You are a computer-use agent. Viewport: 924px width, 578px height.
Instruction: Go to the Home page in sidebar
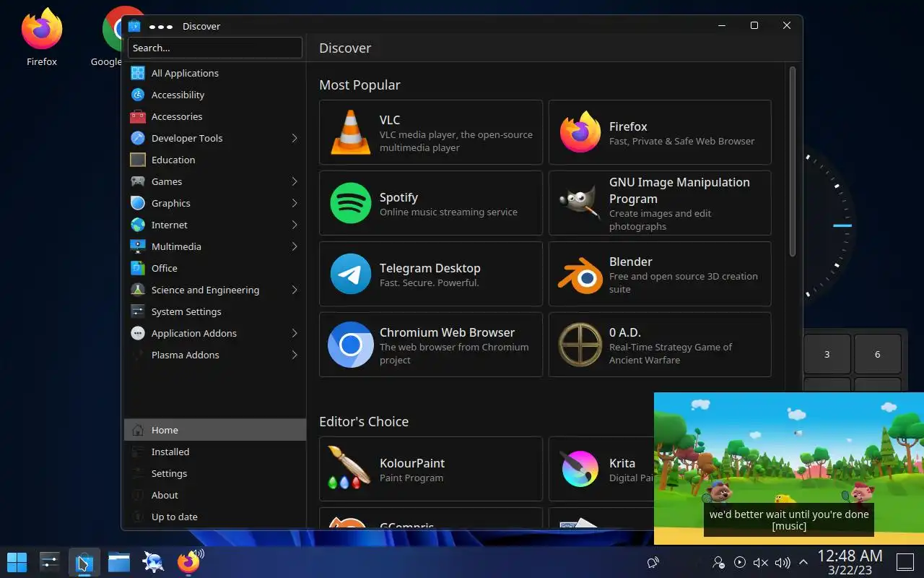click(x=215, y=430)
